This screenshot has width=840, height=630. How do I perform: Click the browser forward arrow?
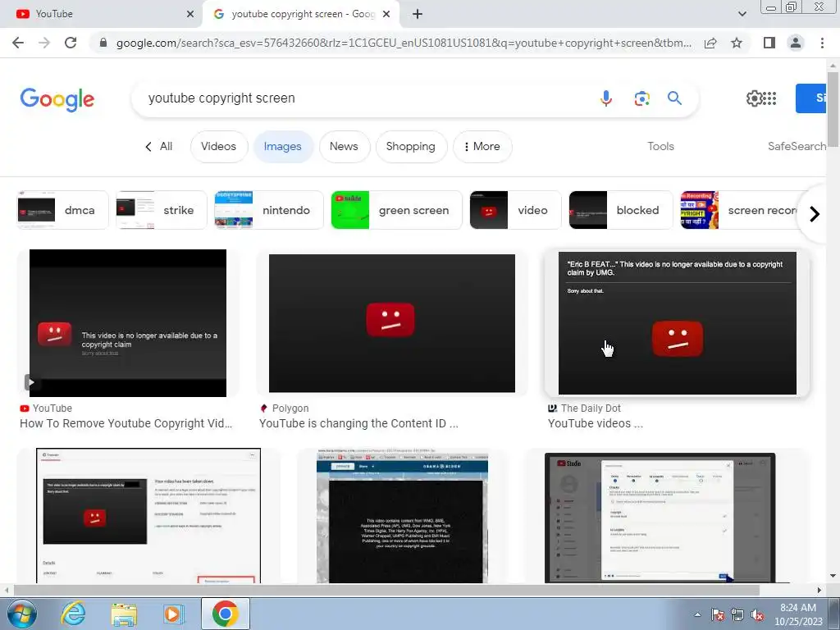tap(44, 43)
